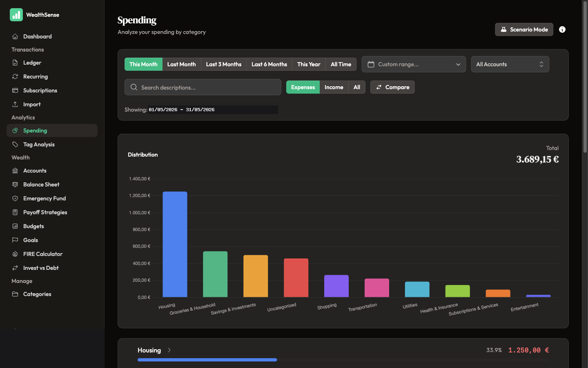Screen dimensions: 588x368
Task: Select the Last Month period
Action: click(x=181, y=64)
